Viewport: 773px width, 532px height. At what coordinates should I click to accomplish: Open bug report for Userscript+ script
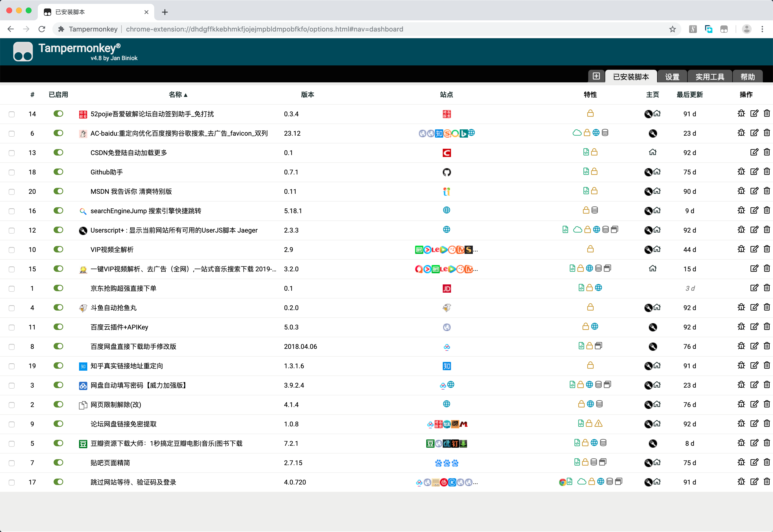[741, 230]
